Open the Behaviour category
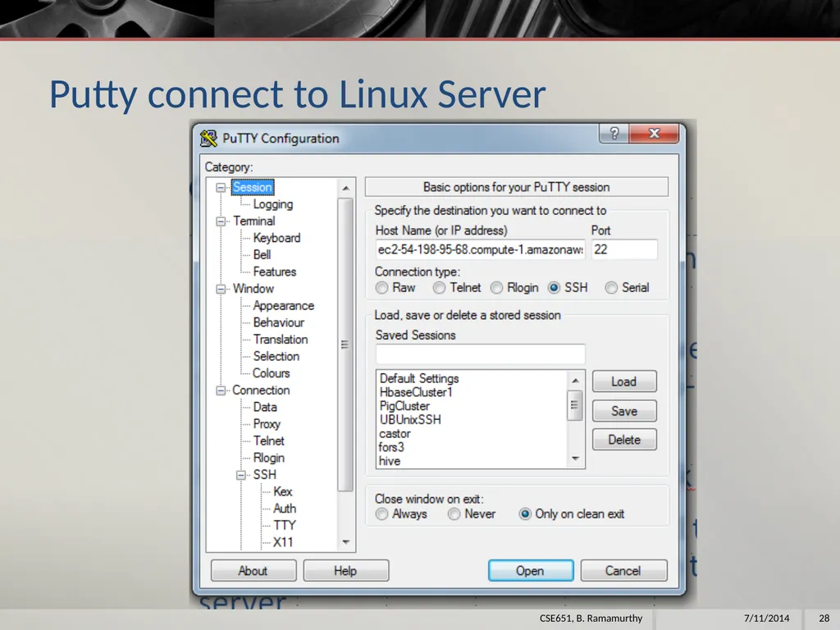Image resolution: width=840 pixels, height=630 pixels. pyautogui.click(x=279, y=322)
